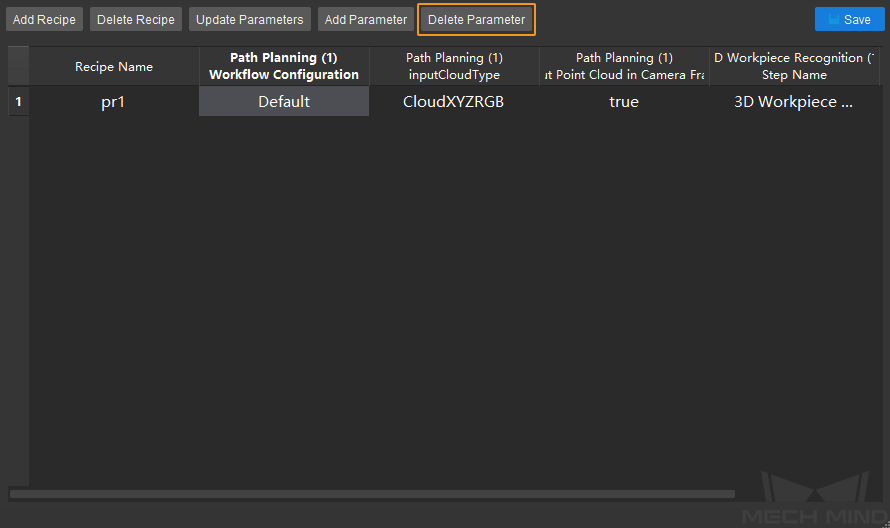The width and height of the screenshot is (890, 528).
Task: Click the Delete Parameter button
Action: tap(476, 19)
